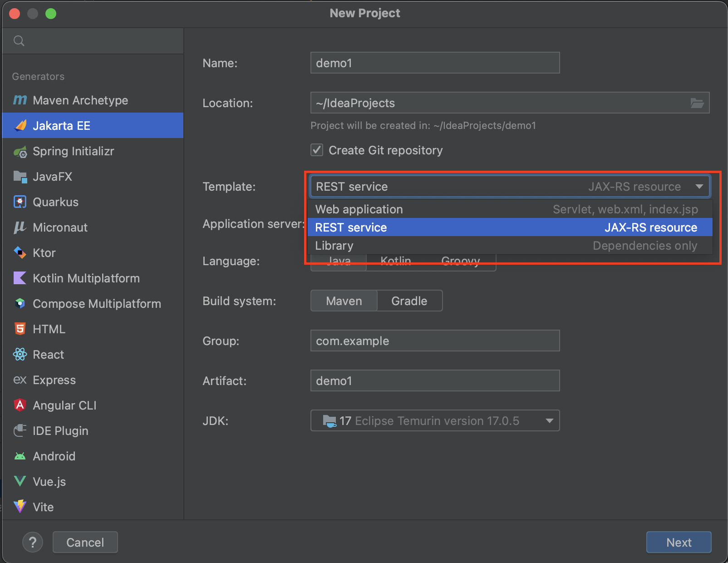The height and width of the screenshot is (563, 728).
Task: Click the Android robot icon
Action: tap(20, 456)
